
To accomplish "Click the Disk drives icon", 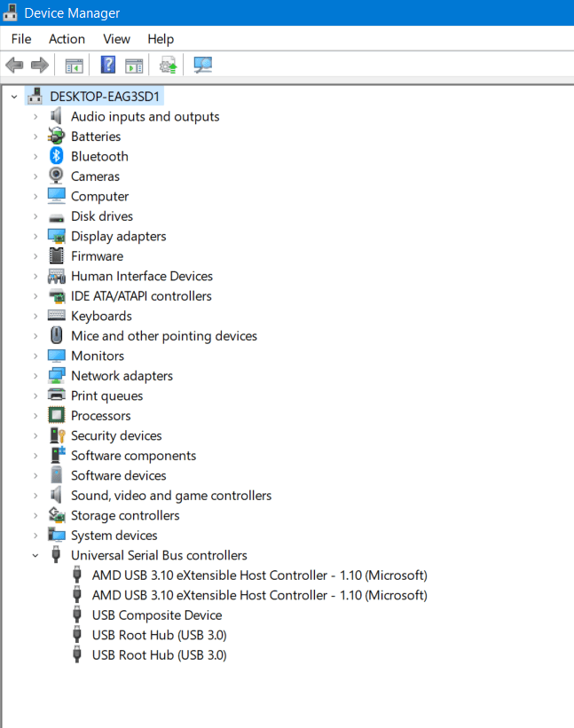I will point(56,217).
